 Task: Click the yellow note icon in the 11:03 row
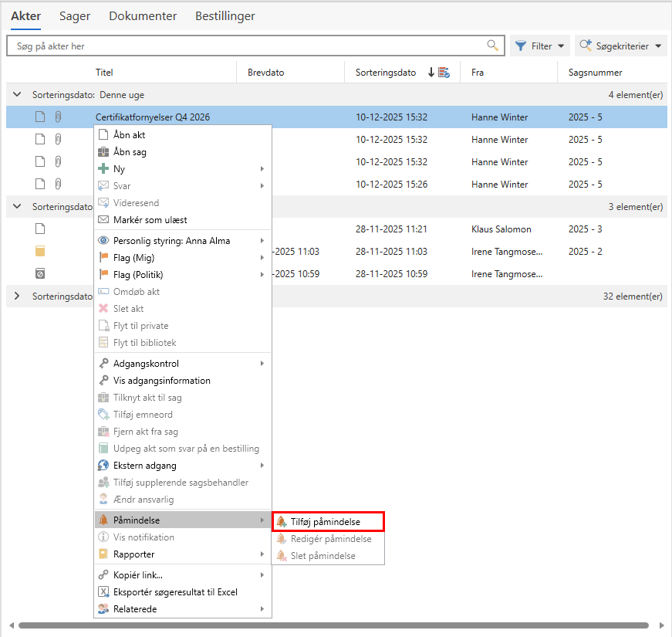40,251
